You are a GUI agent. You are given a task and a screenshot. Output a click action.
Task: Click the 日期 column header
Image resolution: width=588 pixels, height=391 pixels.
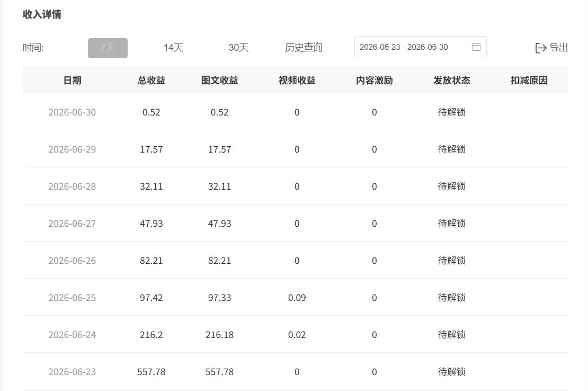tap(73, 80)
